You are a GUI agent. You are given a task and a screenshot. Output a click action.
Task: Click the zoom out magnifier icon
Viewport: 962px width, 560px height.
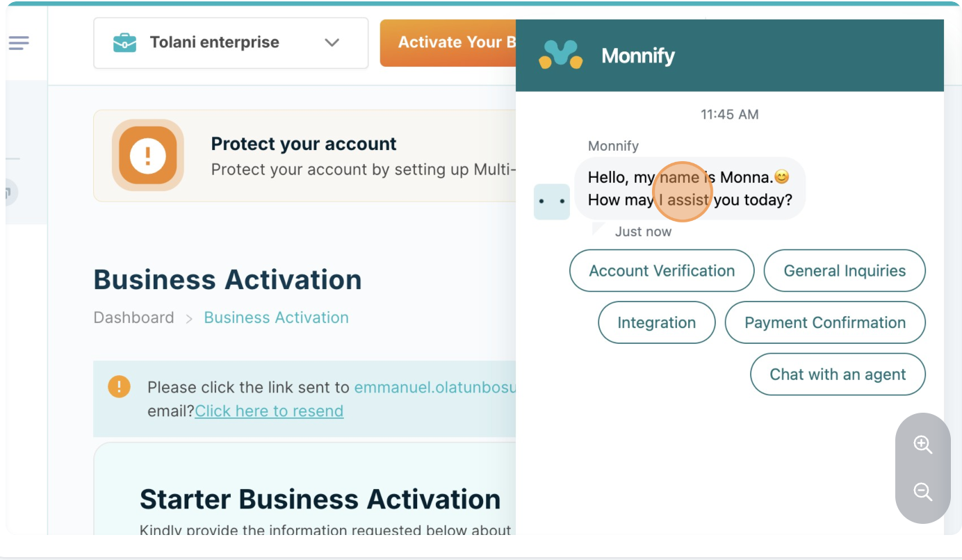pyautogui.click(x=922, y=492)
